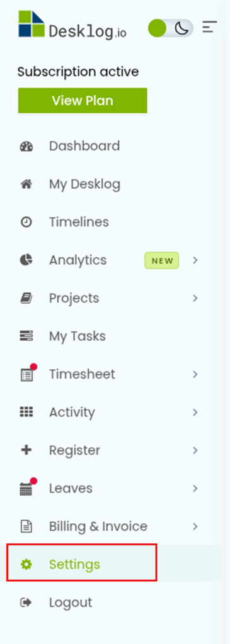
Task: Click the My Tasks list icon
Action: pyautogui.click(x=26, y=336)
